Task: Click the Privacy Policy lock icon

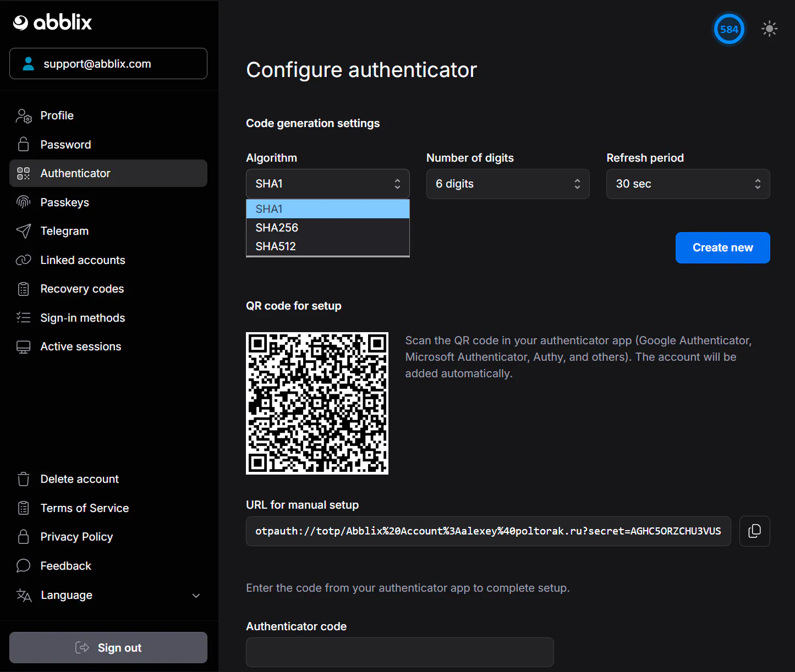Action: coord(23,537)
